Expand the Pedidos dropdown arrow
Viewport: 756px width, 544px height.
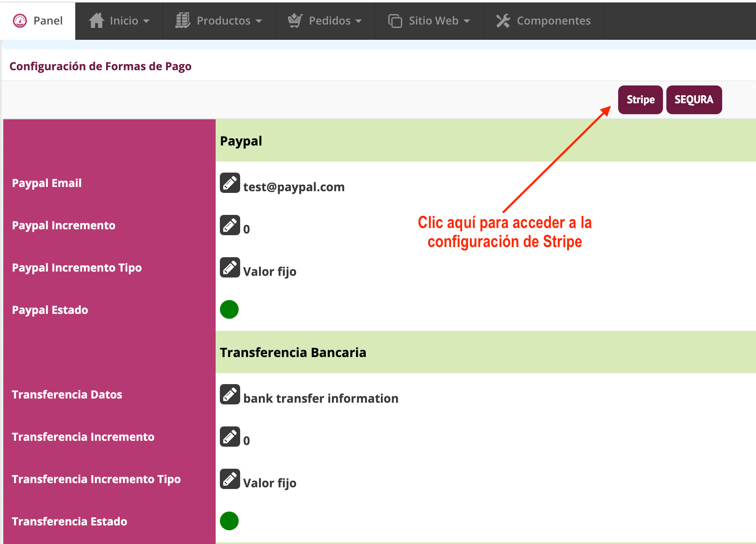pyautogui.click(x=359, y=21)
